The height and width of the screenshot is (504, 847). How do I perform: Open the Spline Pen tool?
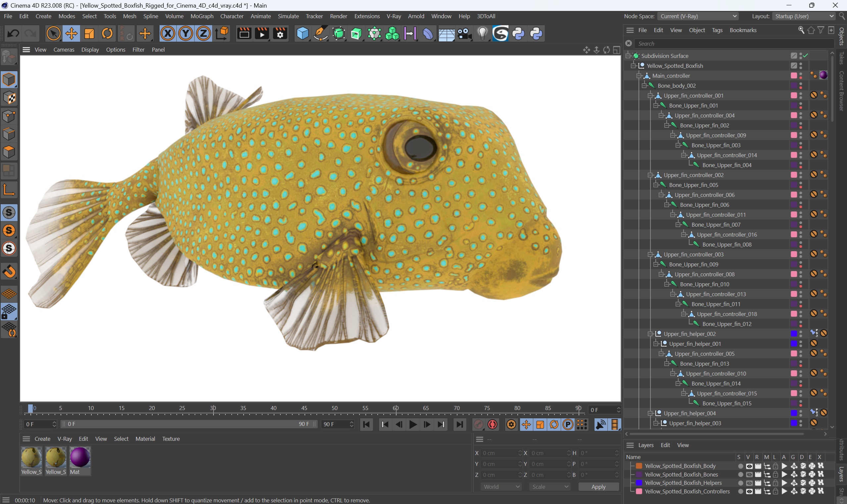(x=320, y=34)
